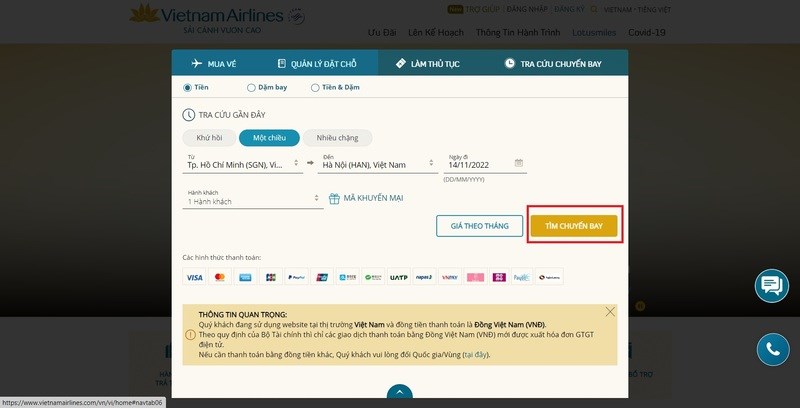The image size is (800, 408).
Task: Open the live chat bubble button
Action: pyautogui.click(x=771, y=286)
